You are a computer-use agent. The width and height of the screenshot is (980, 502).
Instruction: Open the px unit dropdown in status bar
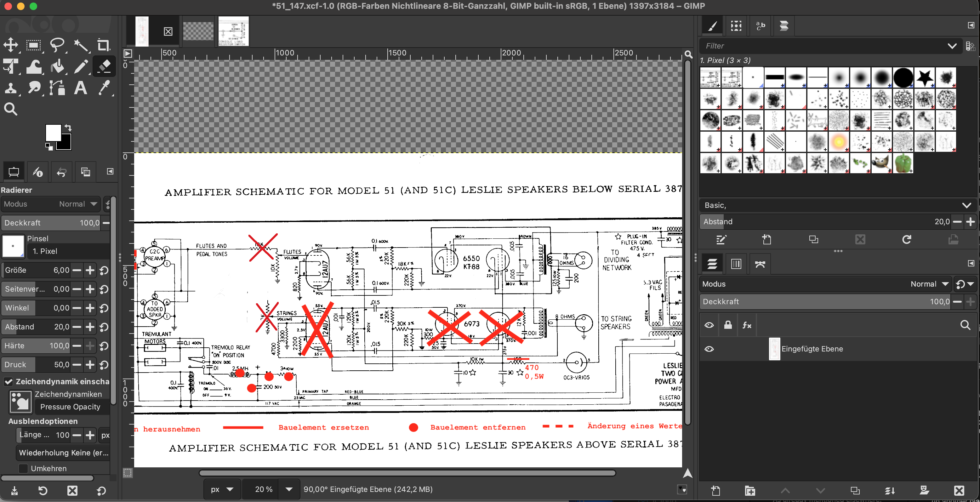pos(222,489)
